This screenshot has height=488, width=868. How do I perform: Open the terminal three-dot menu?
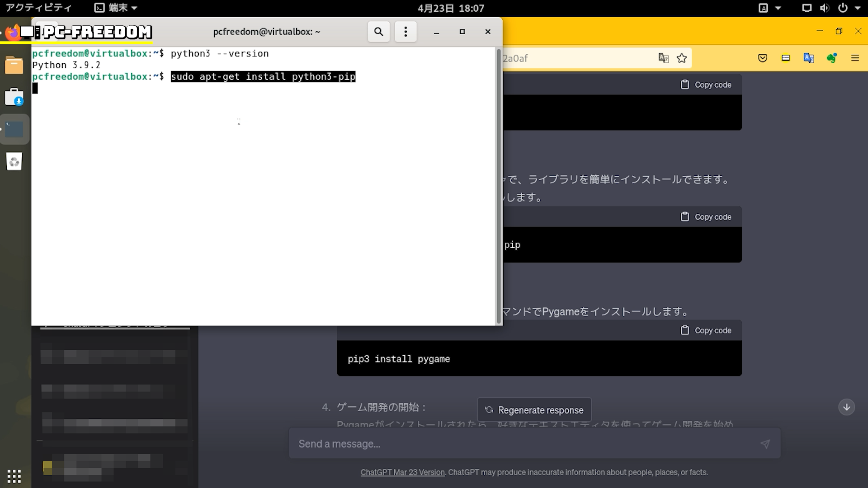(x=406, y=32)
